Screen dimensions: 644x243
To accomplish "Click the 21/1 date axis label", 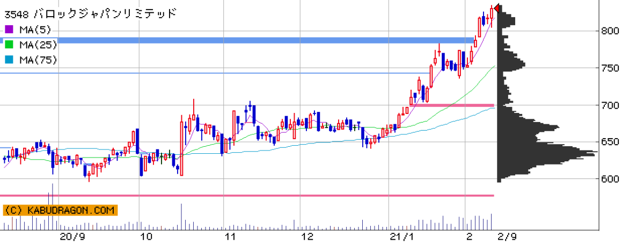I will click(x=401, y=236).
